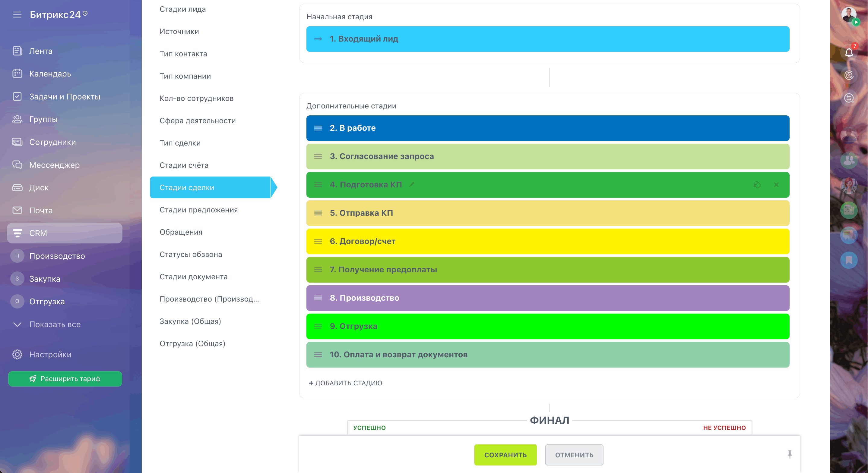The width and height of the screenshot is (868, 473).
Task: Open user profile avatar at top right
Action: tap(848, 14)
